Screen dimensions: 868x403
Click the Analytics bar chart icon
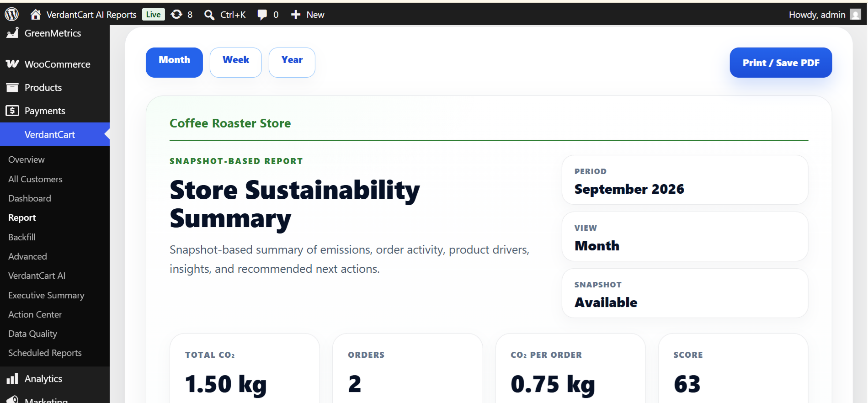coord(12,378)
